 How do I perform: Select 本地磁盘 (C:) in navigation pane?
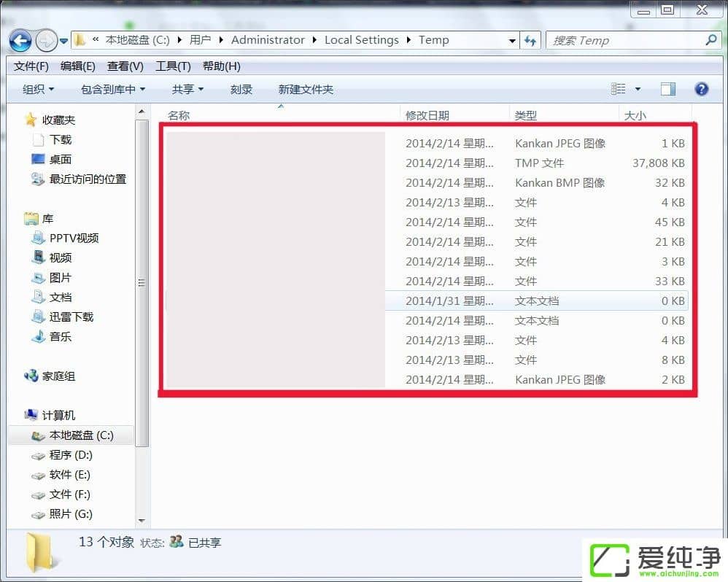coord(81,435)
